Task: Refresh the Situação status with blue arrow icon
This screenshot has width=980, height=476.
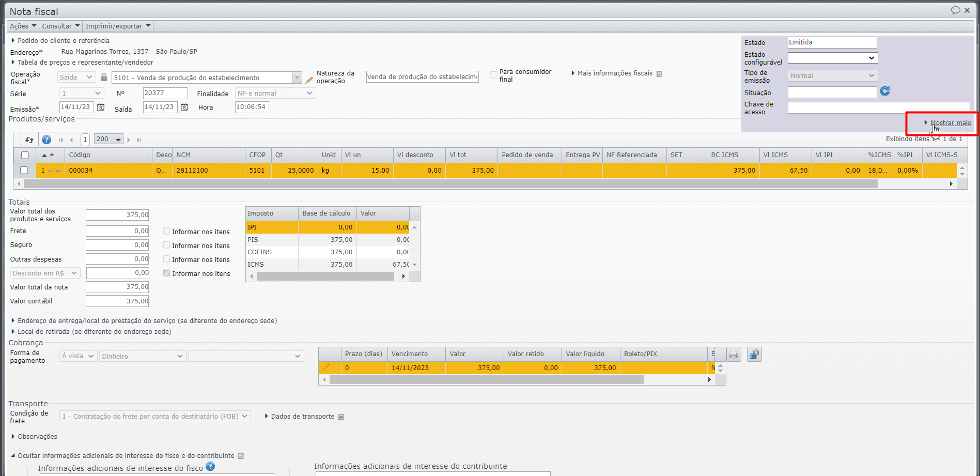Action: pyautogui.click(x=885, y=91)
